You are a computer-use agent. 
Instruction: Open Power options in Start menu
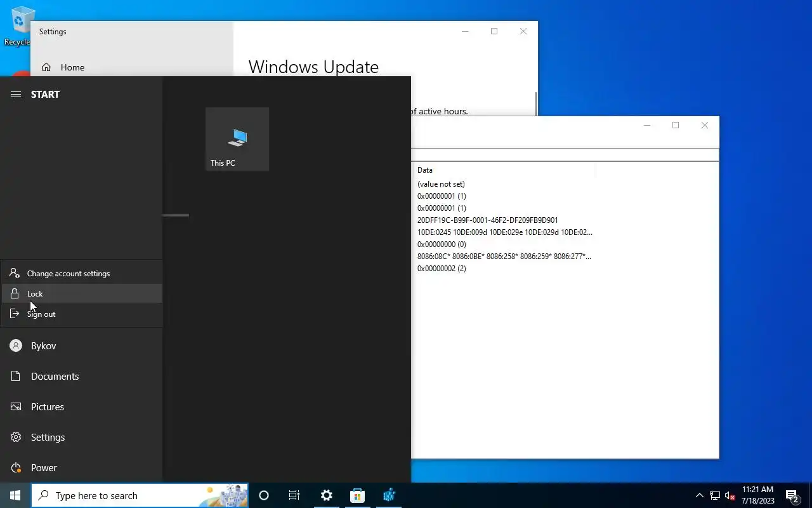point(81,467)
